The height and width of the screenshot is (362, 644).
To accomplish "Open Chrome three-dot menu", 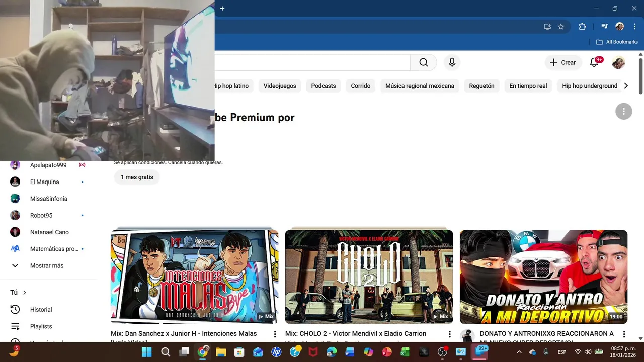I will point(634,27).
